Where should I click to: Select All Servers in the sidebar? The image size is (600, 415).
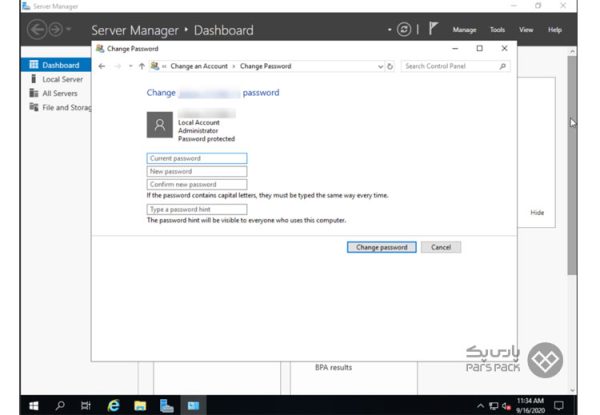click(59, 93)
